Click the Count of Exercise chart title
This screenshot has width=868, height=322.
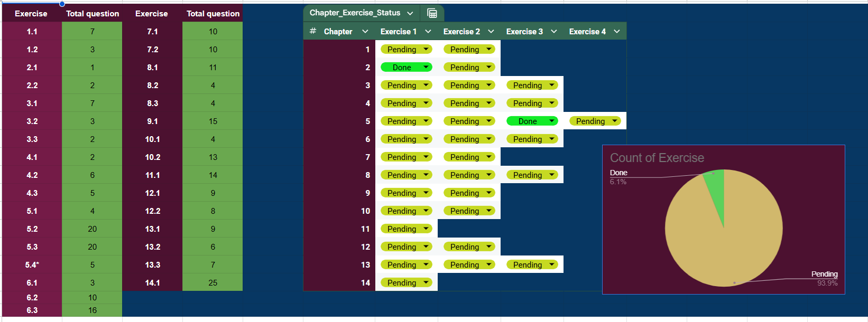coord(657,158)
